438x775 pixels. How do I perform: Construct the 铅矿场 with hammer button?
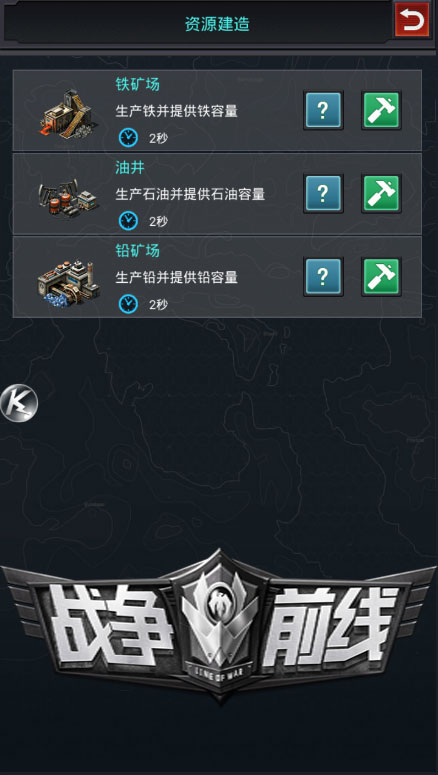[x=381, y=277]
